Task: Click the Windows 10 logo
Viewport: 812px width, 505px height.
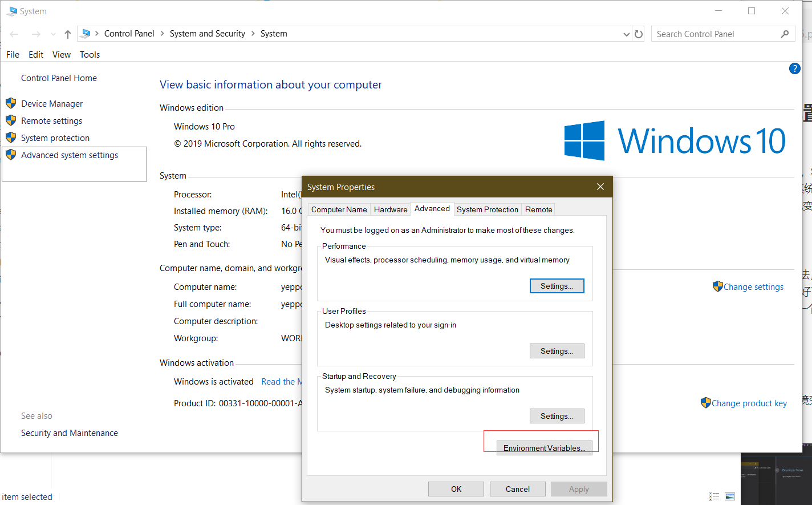Action: point(675,140)
